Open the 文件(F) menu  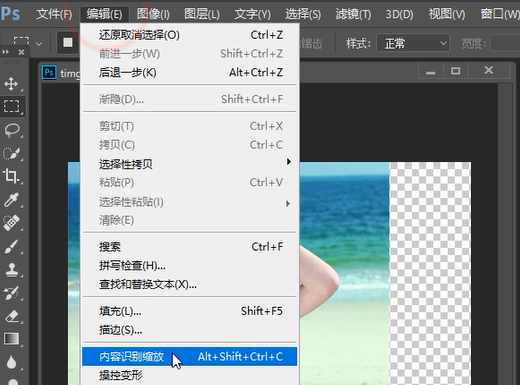coord(54,14)
